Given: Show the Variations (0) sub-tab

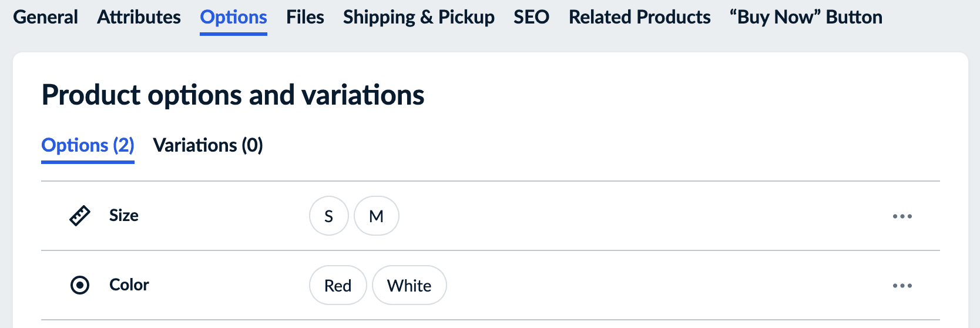Looking at the screenshot, I should click(x=207, y=145).
